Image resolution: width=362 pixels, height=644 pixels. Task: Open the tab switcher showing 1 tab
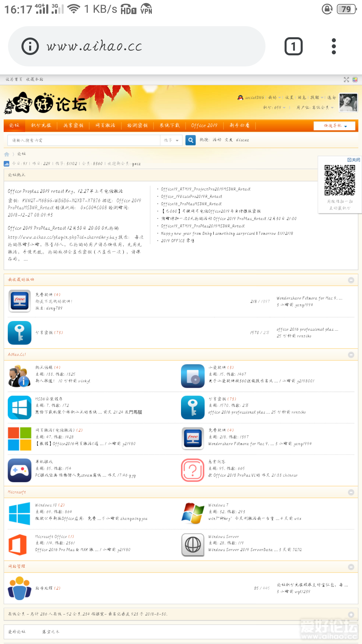click(x=294, y=46)
